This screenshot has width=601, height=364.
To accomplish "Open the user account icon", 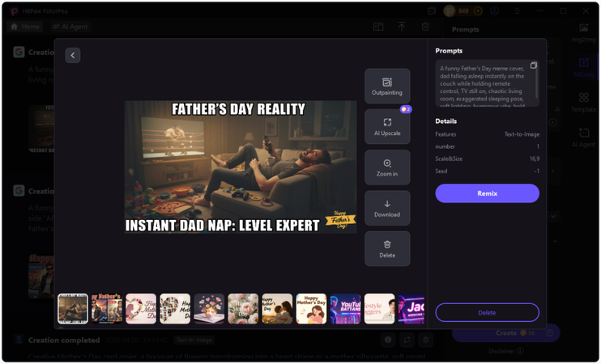I will click(494, 11).
